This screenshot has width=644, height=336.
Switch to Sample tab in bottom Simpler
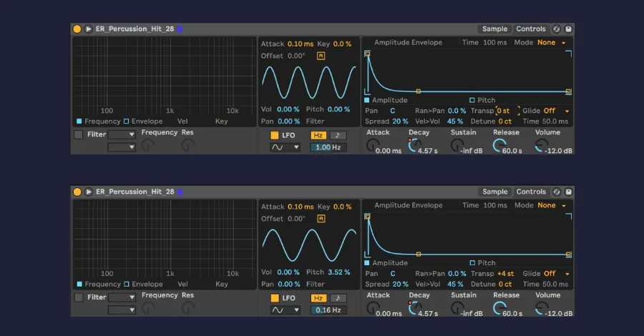point(495,192)
